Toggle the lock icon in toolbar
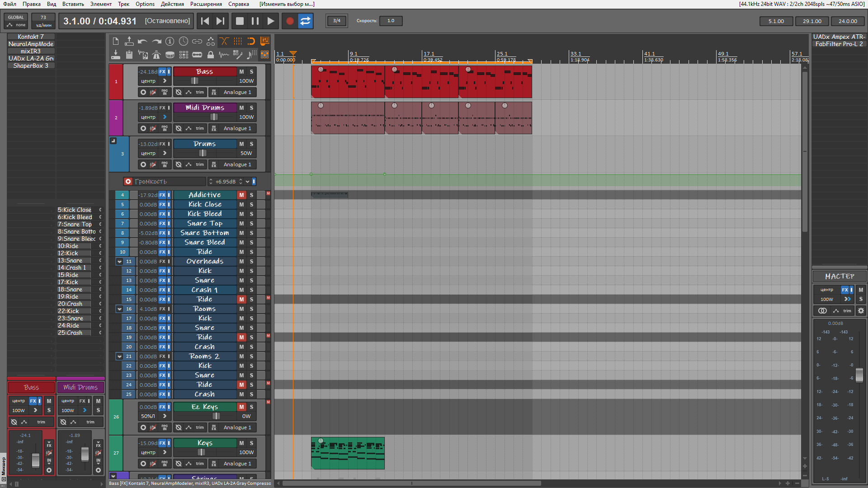Image resolution: width=868 pixels, height=488 pixels. coord(210,55)
